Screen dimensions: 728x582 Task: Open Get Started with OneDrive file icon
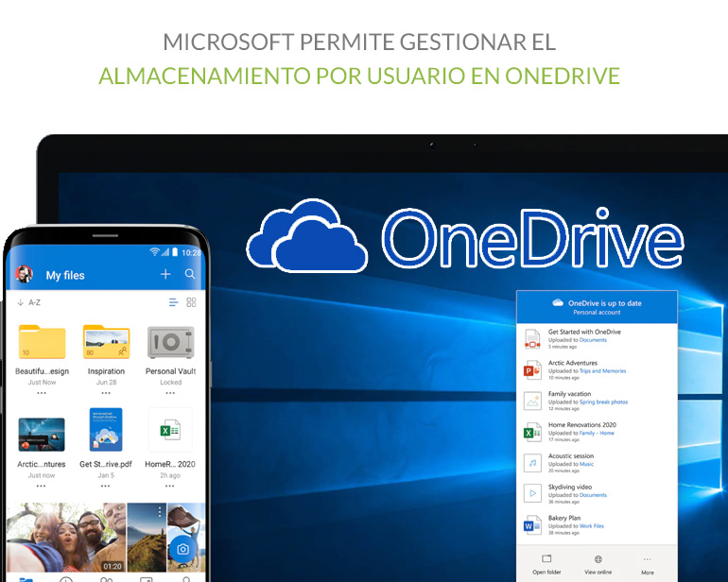click(532, 338)
